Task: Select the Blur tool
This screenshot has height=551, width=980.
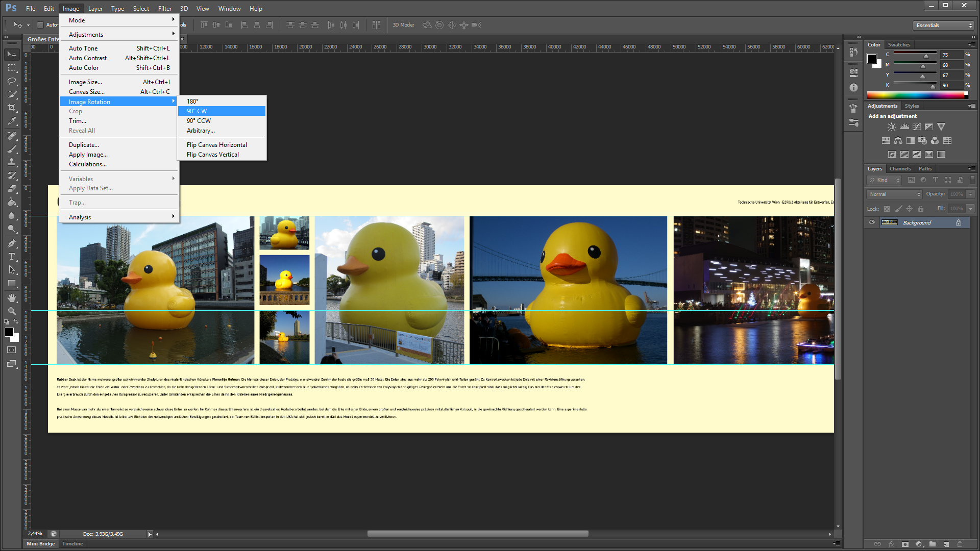Action: 12,215
